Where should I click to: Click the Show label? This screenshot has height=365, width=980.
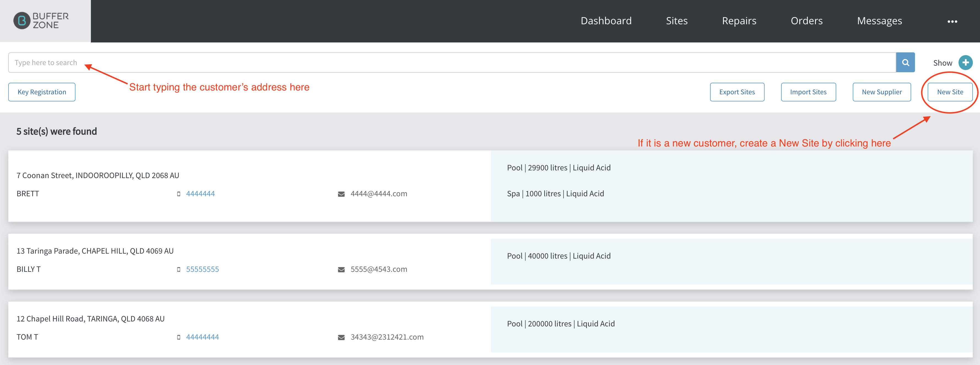click(942, 63)
